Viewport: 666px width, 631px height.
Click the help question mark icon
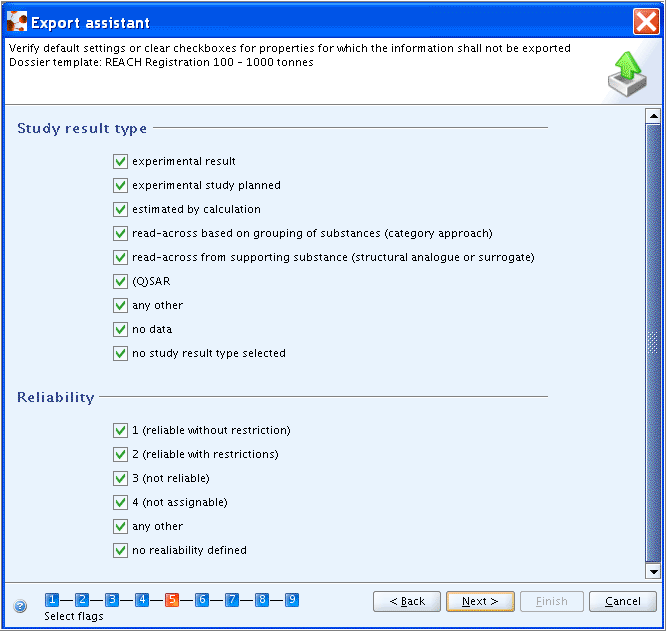20,605
